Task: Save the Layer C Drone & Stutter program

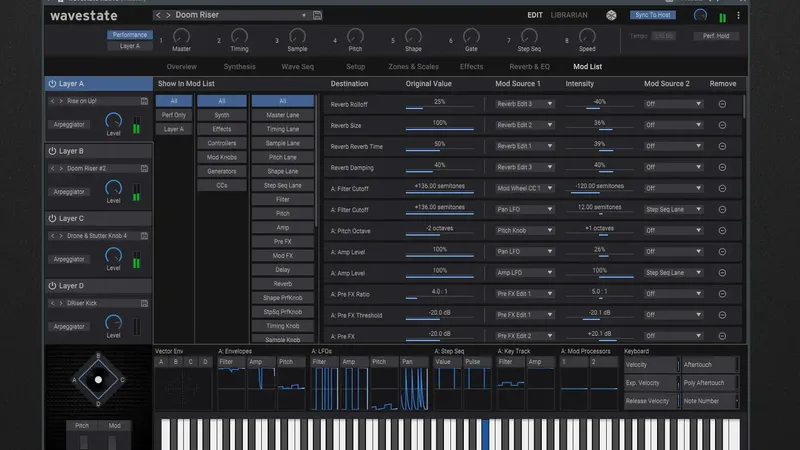Action: [144, 236]
